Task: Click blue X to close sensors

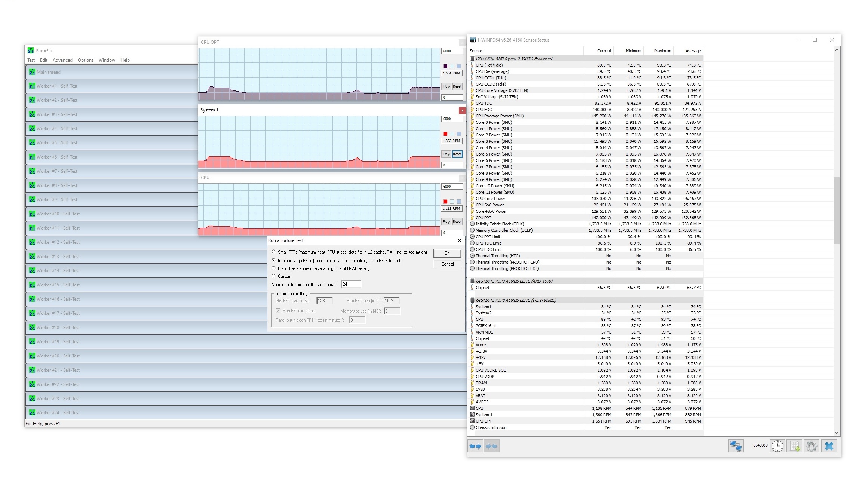Action: (x=829, y=446)
